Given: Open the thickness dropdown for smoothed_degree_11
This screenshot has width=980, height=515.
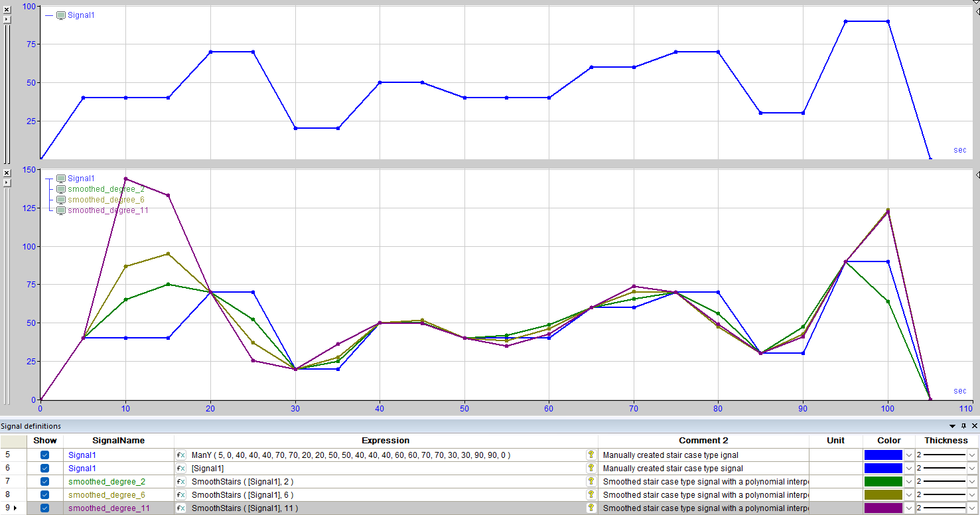Looking at the screenshot, I should 973,508.
